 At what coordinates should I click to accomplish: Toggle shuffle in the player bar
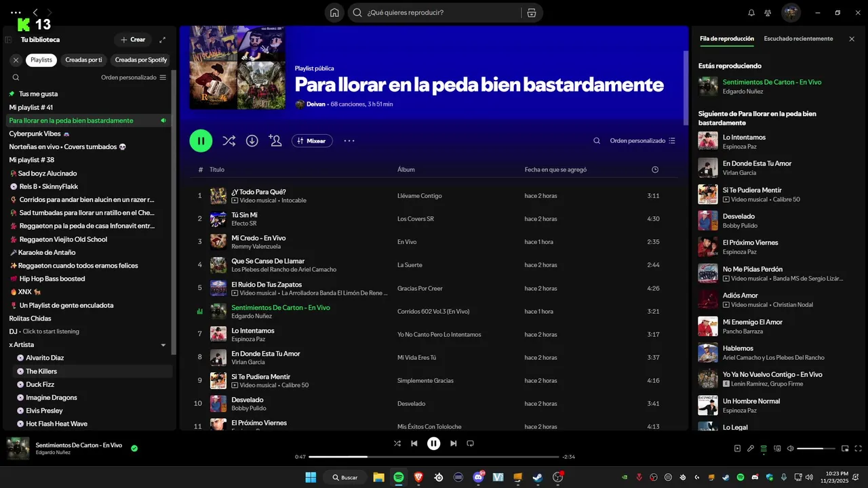[397, 443]
